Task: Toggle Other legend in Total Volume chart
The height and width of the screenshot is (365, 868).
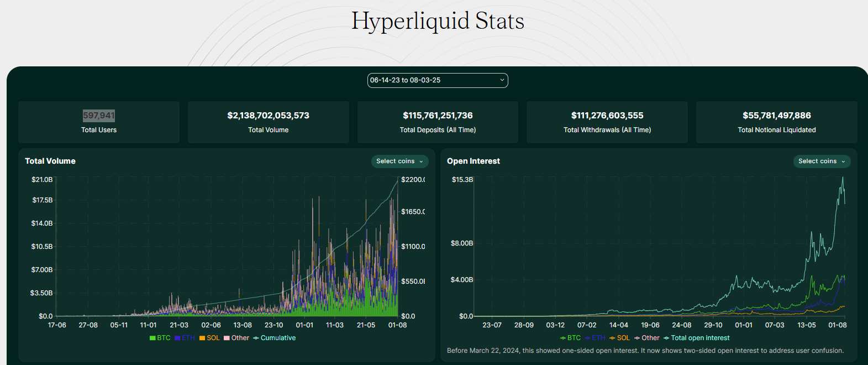Action: [236, 338]
